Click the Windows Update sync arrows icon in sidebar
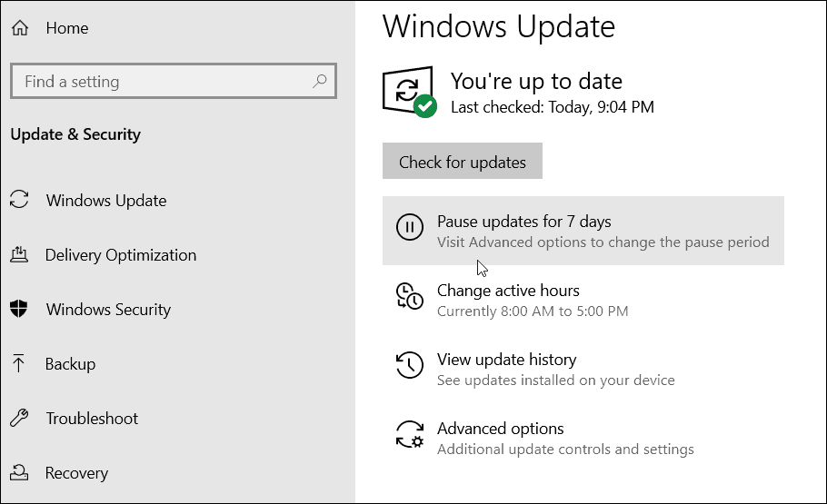Viewport: 827px width, 504px height. tap(19, 199)
